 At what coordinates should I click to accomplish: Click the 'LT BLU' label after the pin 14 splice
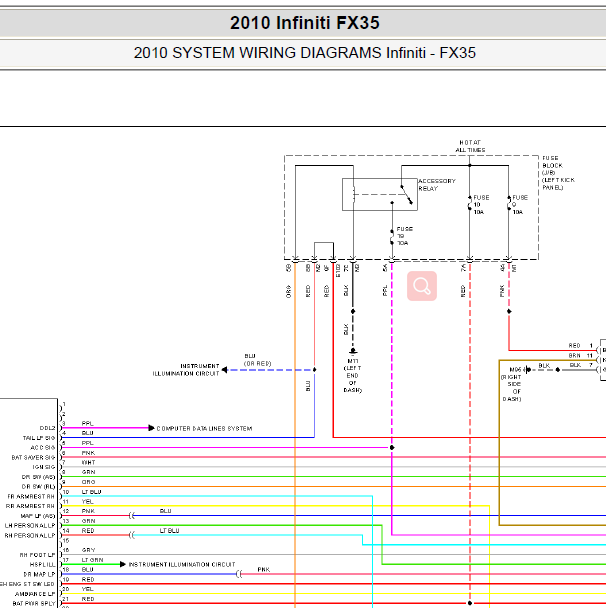point(169,530)
